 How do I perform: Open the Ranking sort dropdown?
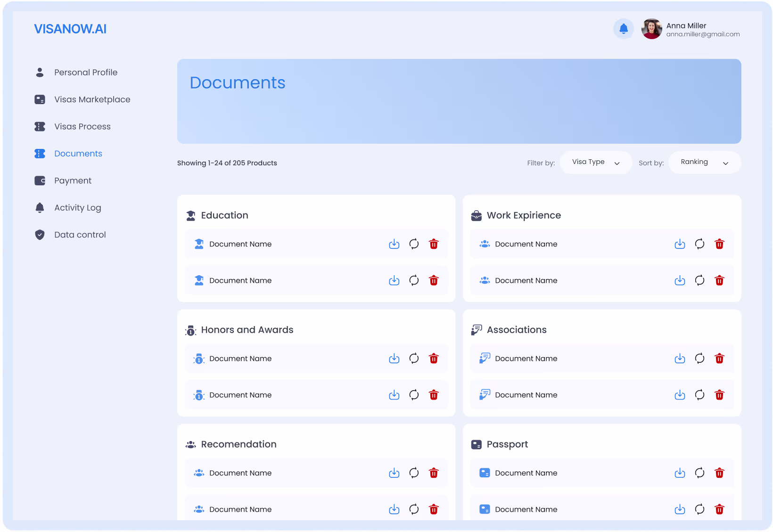pyautogui.click(x=705, y=163)
